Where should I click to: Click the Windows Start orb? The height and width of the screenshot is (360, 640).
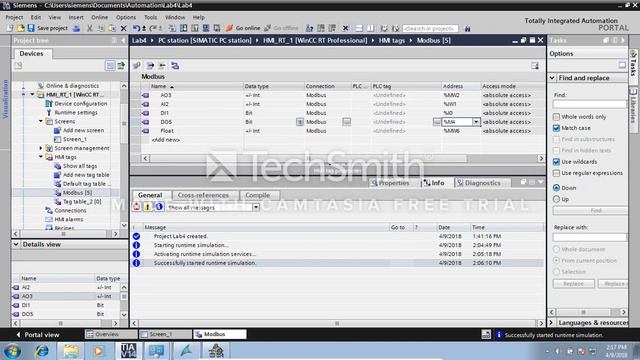pos(12,351)
